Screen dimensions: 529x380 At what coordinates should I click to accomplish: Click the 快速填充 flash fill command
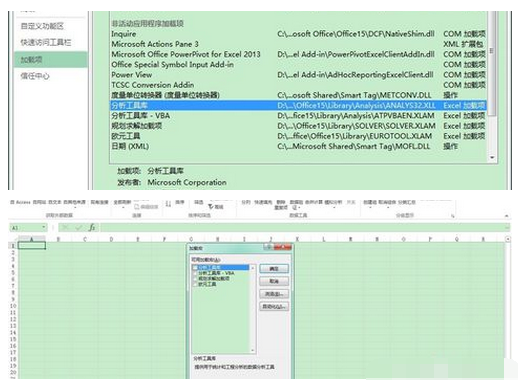pyautogui.click(x=263, y=202)
